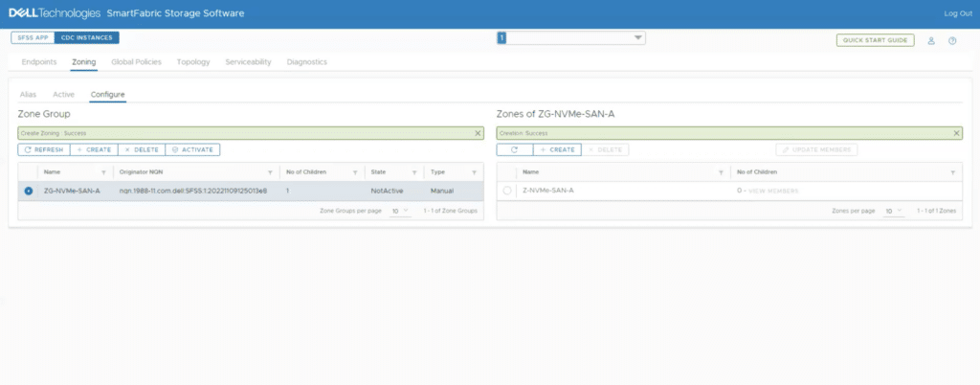This screenshot has height=385, width=980.
Task: Filter Zones table No of Children column
Action: [952, 172]
